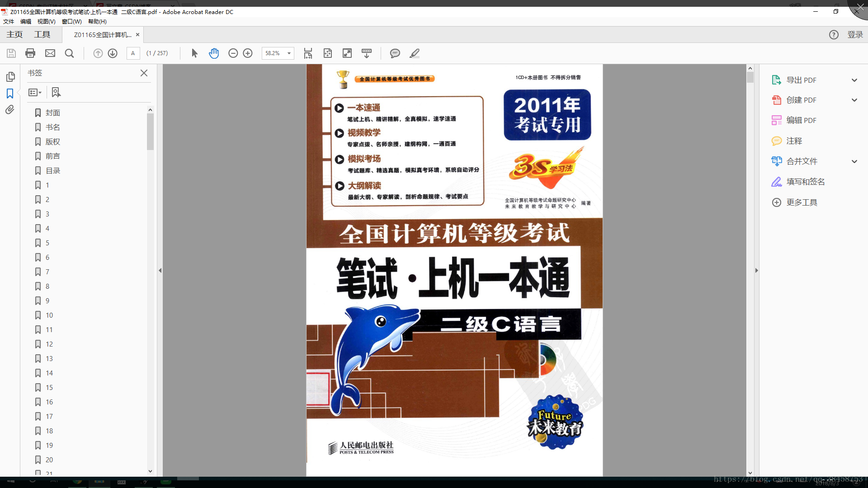Go to next page arrow
868x488 pixels.
113,53
